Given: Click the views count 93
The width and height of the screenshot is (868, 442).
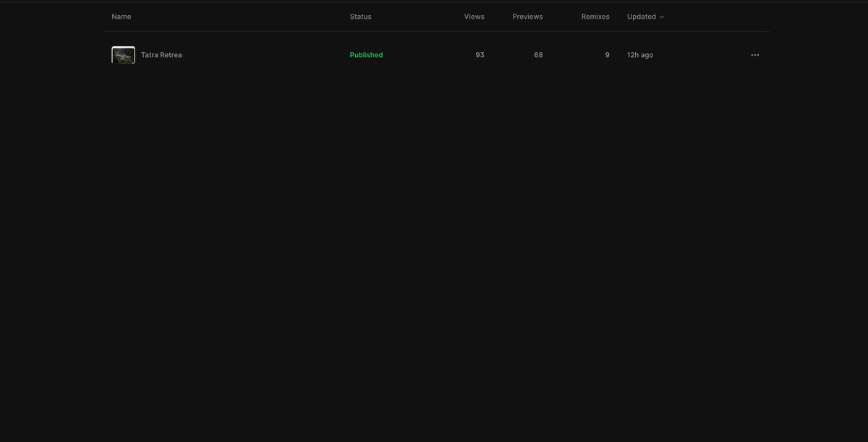Looking at the screenshot, I should click(x=480, y=55).
